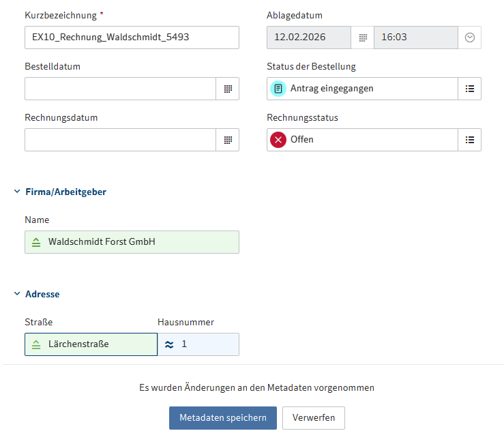Collapse the Adresse section
Screen dimensions: 504x446
[17, 294]
